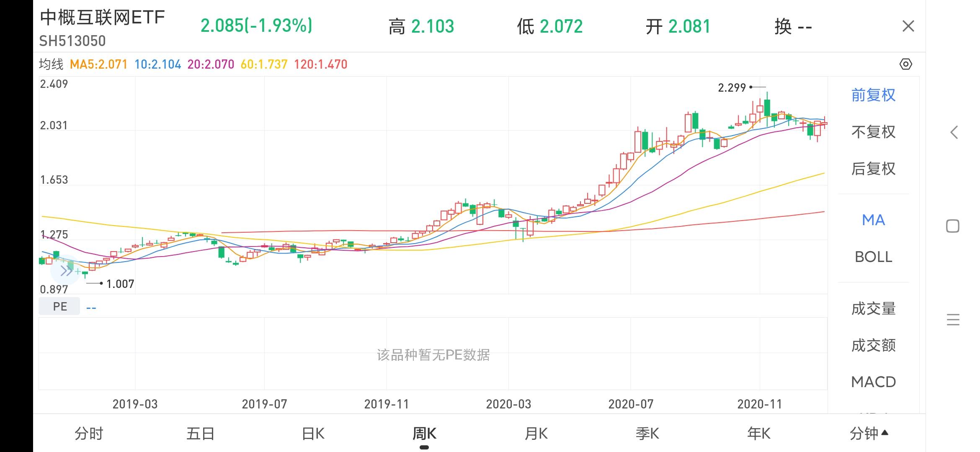Tap the 2019-03 date axis label

click(x=135, y=404)
